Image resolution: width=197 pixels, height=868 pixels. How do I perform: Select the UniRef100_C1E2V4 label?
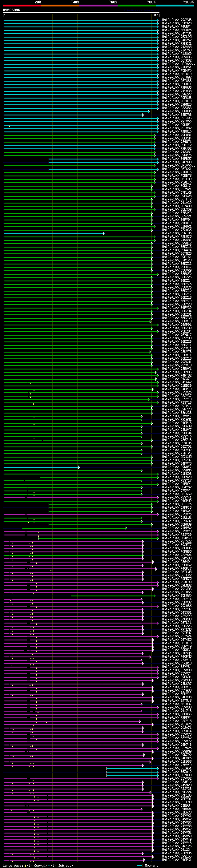(x=177, y=793)
